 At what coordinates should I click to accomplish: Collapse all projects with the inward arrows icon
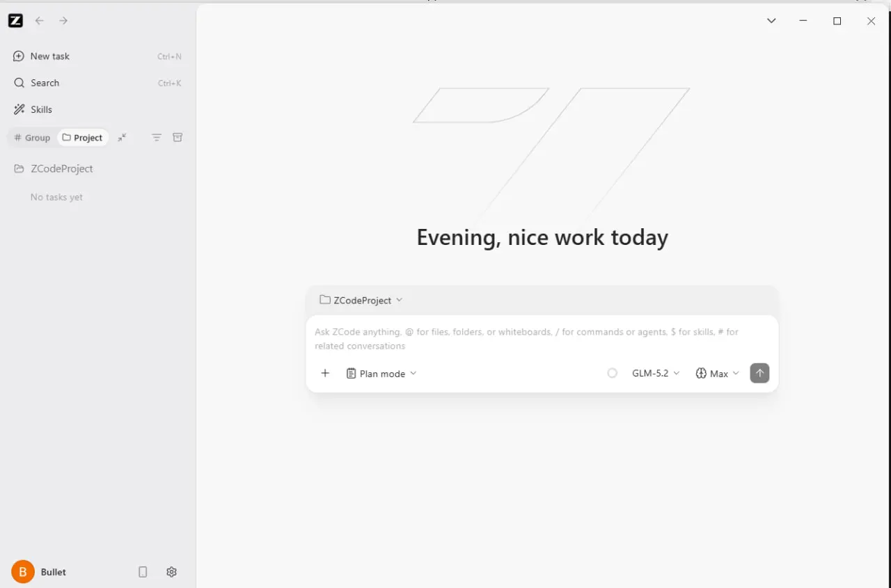[x=122, y=138]
